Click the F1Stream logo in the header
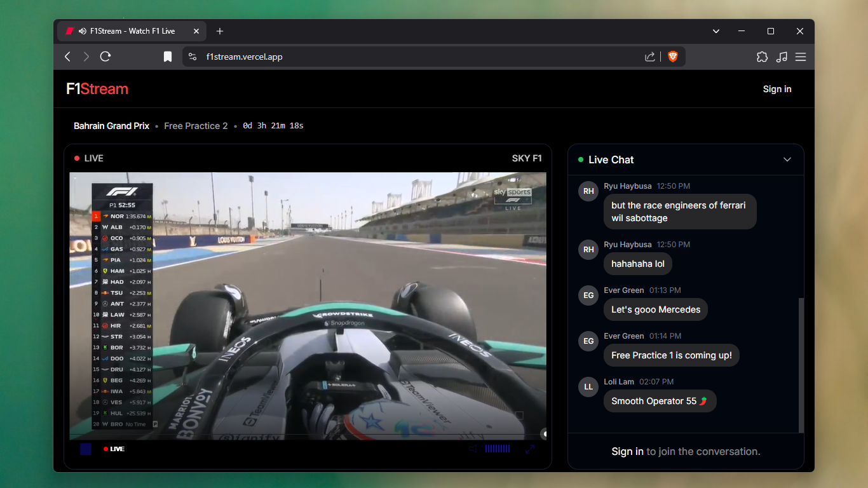The height and width of the screenshot is (488, 868). [x=97, y=88]
